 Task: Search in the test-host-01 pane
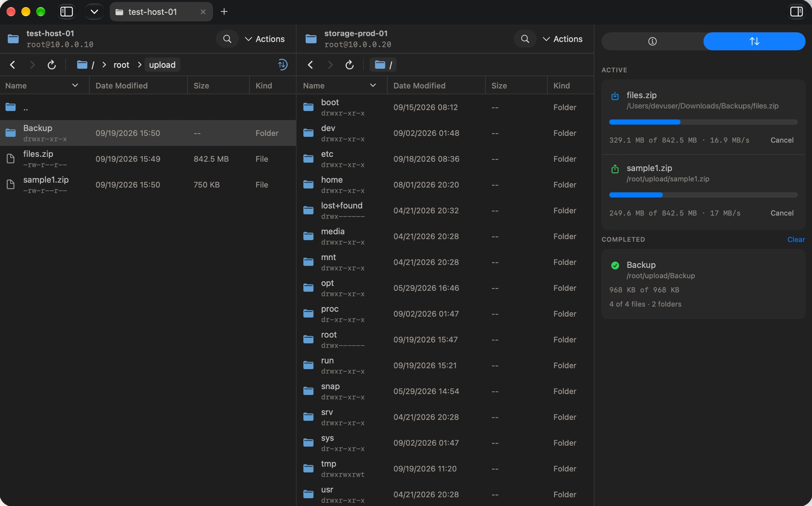point(227,39)
